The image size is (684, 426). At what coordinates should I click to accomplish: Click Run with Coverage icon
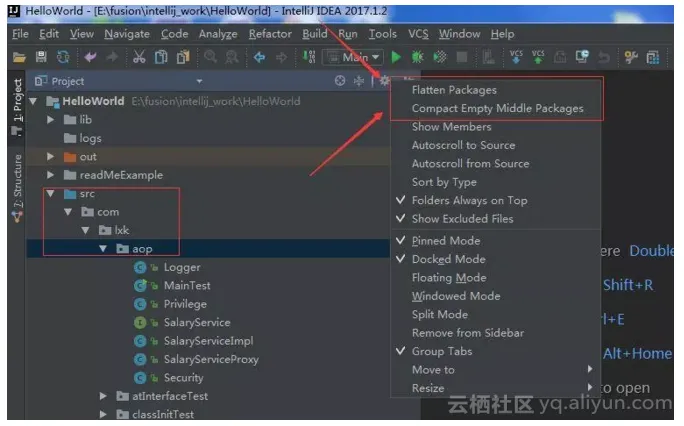[x=440, y=57]
